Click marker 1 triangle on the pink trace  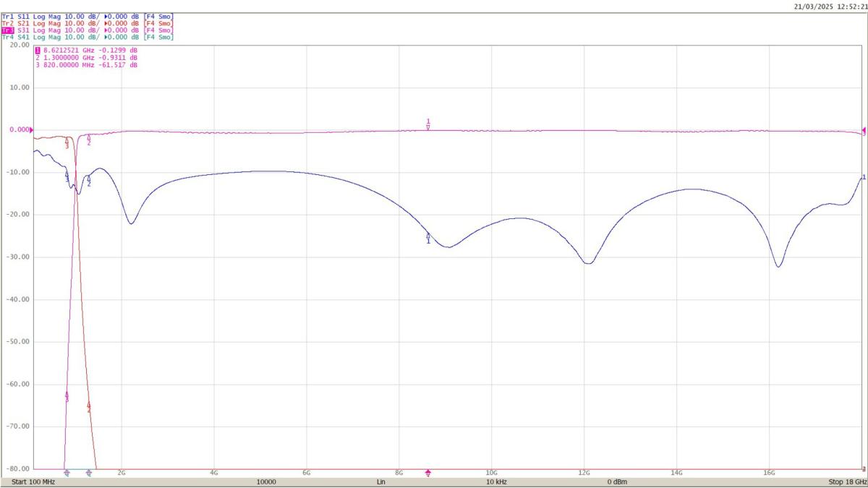pos(428,126)
